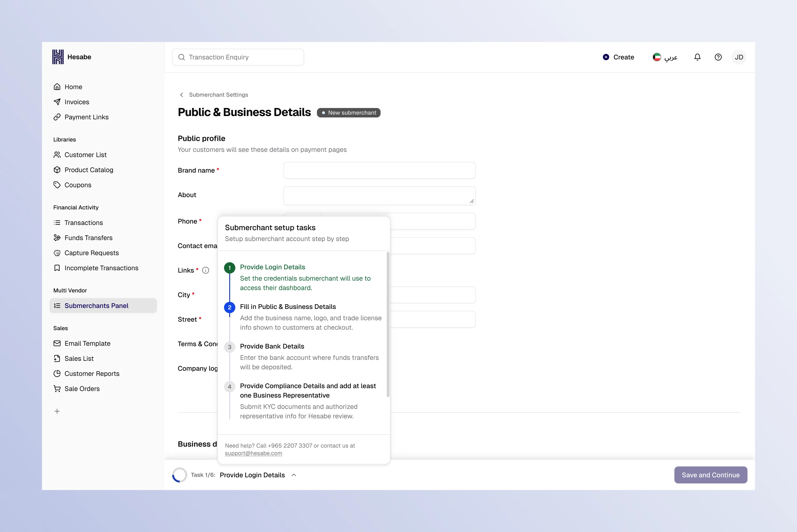Screen dimensions: 797x532
Task: Click the Sale Orders cart icon
Action: tap(57, 389)
